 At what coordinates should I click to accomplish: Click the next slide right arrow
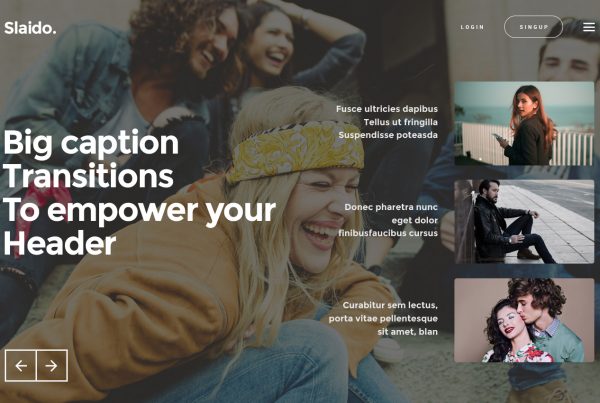(x=52, y=365)
